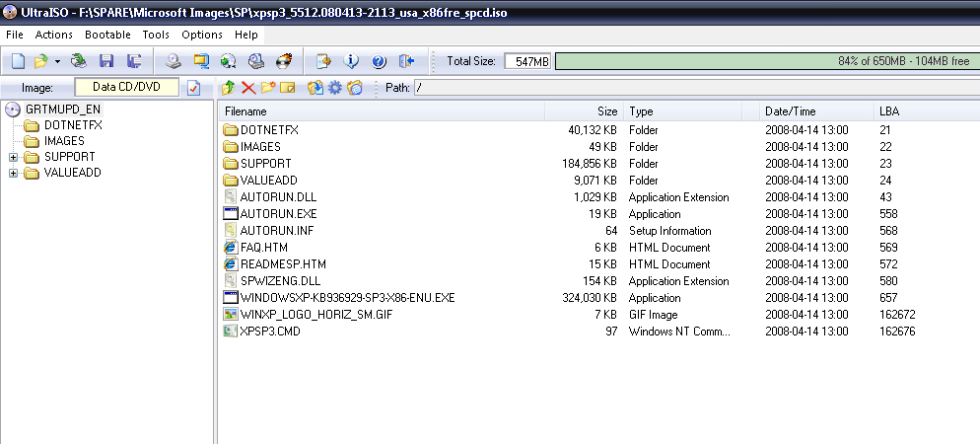Sort by the Filename column header
Viewport: 980px width, 444px height.
point(383,111)
